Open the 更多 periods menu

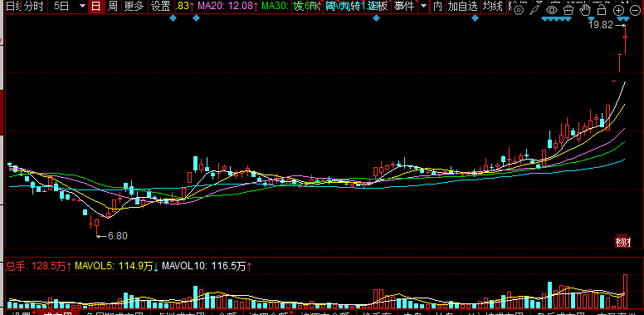pos(134,6)
